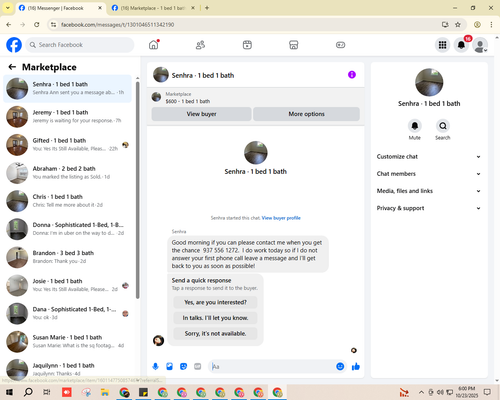
Task: Open notifications bell with 16 badge
Action: pyautogui.click(x=461, y=45)
